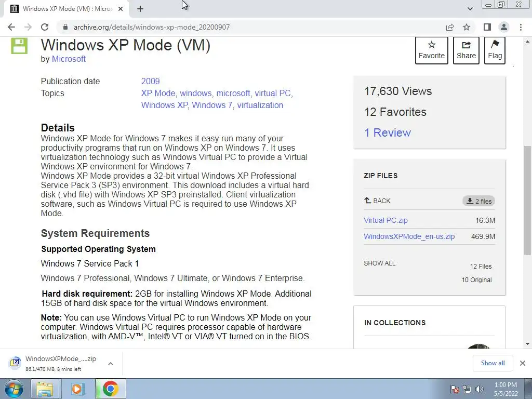532x399 pixels.
Task: Open the Chrome profile avatar
Action: (504, 27)
